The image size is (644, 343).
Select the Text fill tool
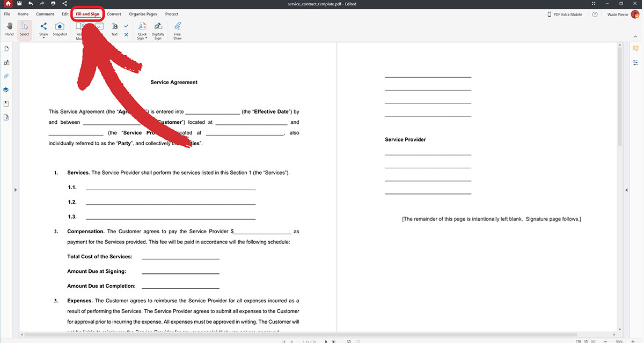coord(114,29)
